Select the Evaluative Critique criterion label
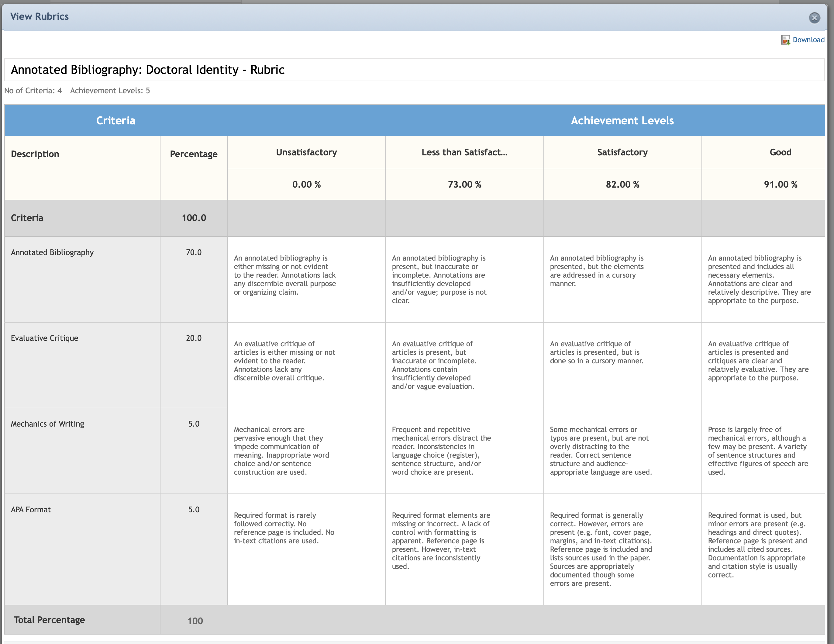Image resolution: width=834 pixels, height=644 pixels. (x=44, y=338)
